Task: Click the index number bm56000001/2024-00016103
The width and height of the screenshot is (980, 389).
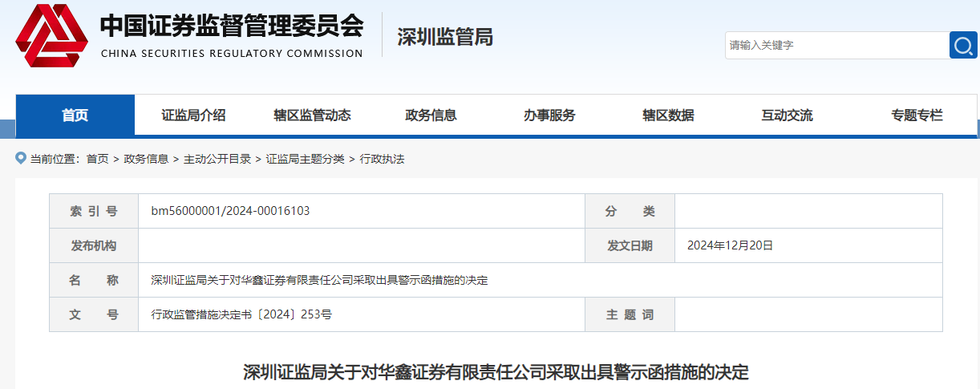Action: 230,211
